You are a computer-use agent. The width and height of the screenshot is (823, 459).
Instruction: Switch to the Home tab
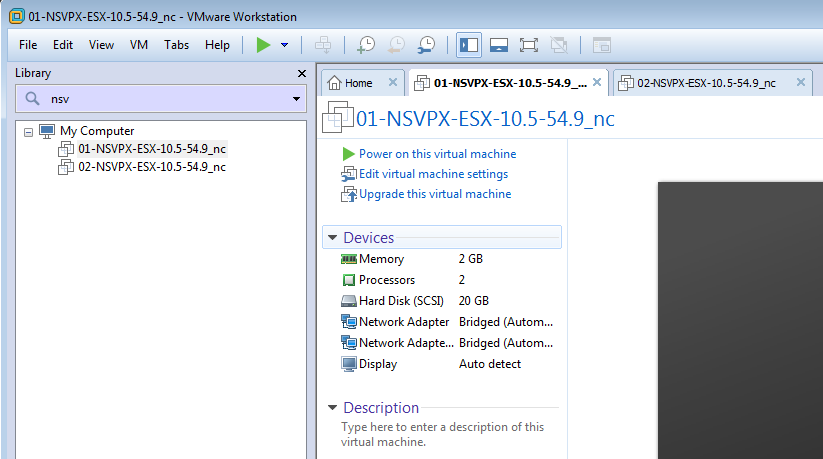coord(358,83)
